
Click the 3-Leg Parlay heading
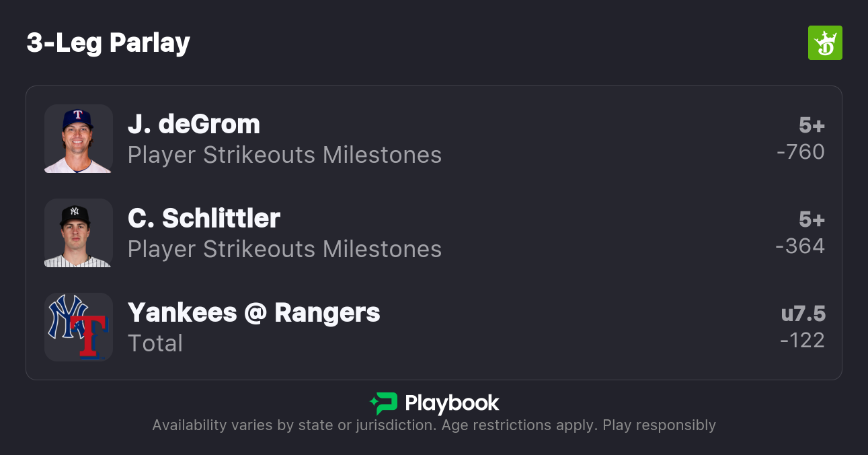[x=108, y=43]
